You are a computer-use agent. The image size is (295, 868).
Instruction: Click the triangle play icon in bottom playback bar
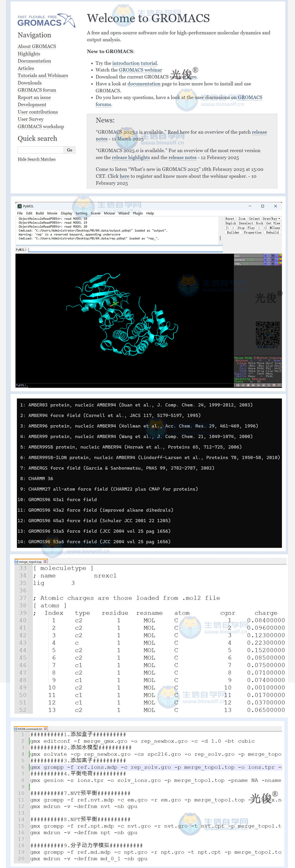click(253, 385)
